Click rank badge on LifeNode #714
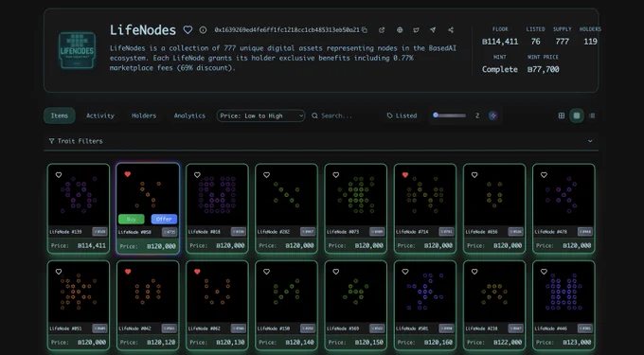This screenshot has height=355, width=644. (447, 232)
